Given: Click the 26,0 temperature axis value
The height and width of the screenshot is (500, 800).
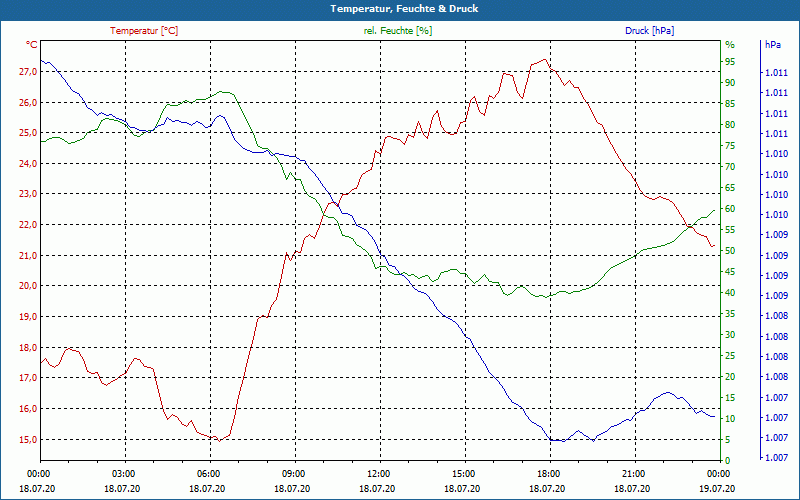Looking at the screenshot, I should [28, 103].
